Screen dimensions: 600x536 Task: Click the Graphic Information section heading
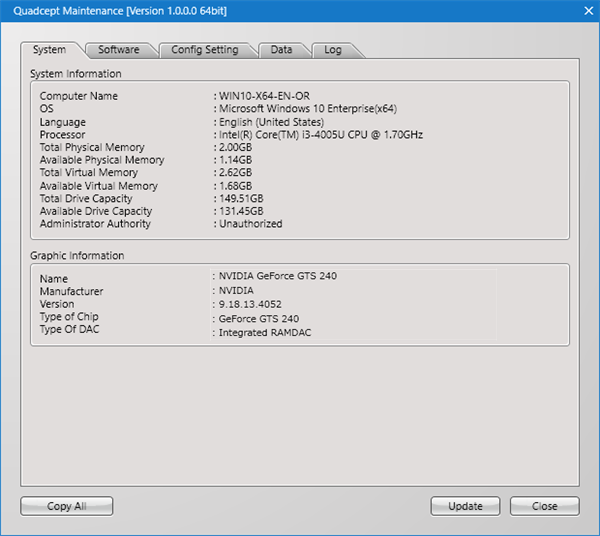(x=77, y=256)
